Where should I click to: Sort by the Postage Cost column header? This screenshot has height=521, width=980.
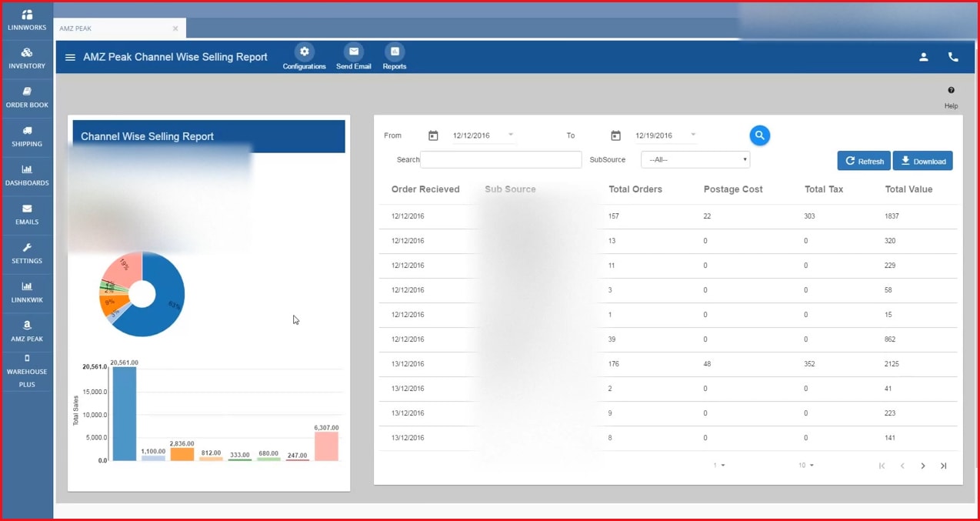[x=733, y=189]
